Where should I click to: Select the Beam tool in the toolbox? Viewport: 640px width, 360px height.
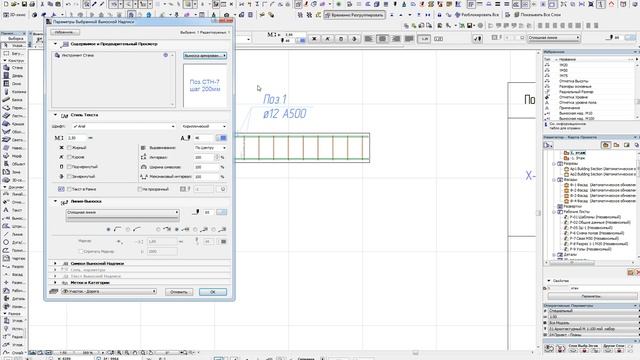pos(12,100)
